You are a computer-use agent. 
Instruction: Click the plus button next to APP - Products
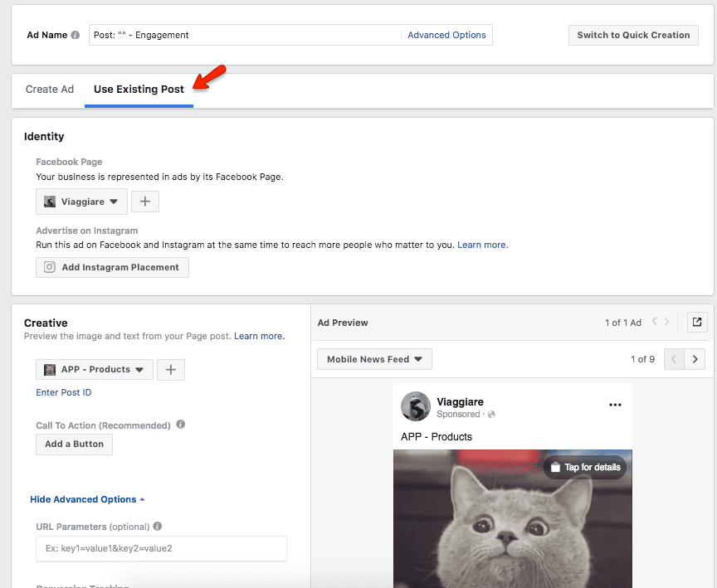tap(171, 370)
